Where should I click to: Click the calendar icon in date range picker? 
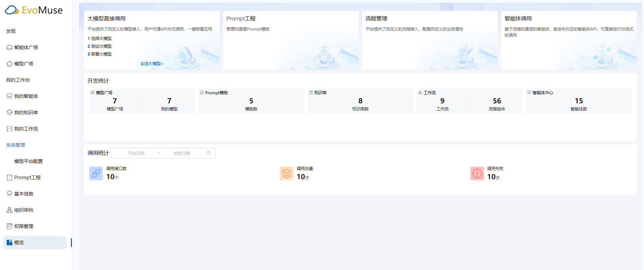209,153
